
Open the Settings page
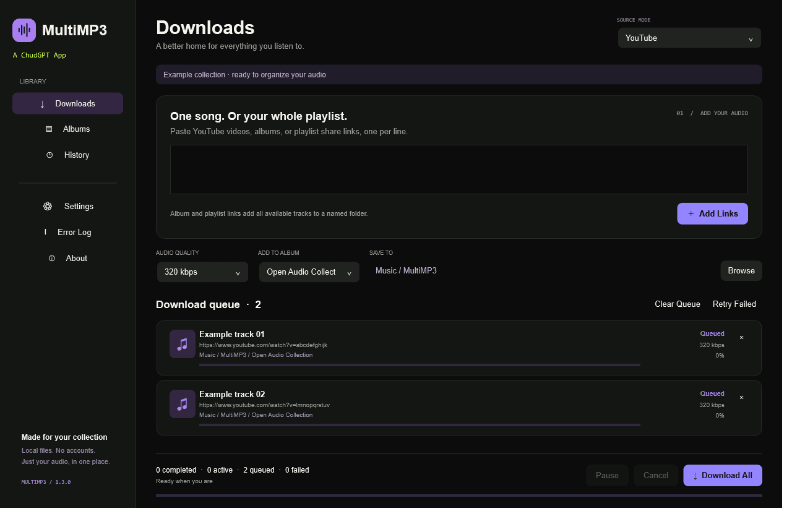tap(67, 207)
